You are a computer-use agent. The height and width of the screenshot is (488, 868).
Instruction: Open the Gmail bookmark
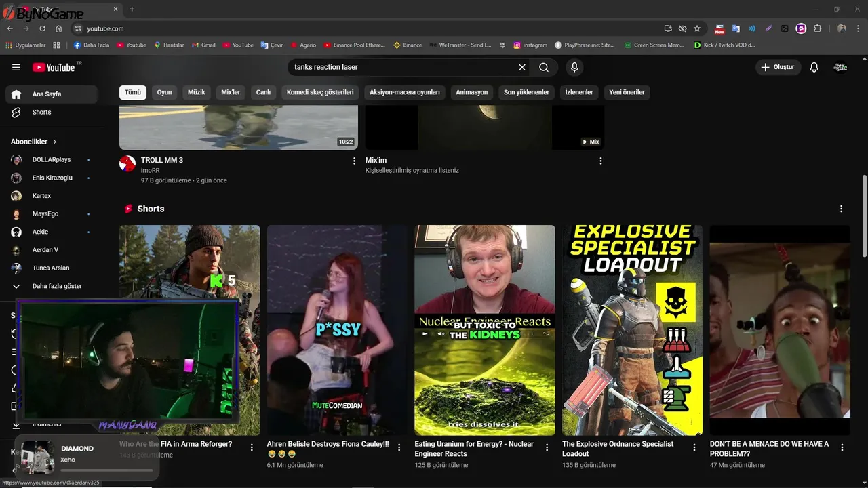[x=203, y=45]
